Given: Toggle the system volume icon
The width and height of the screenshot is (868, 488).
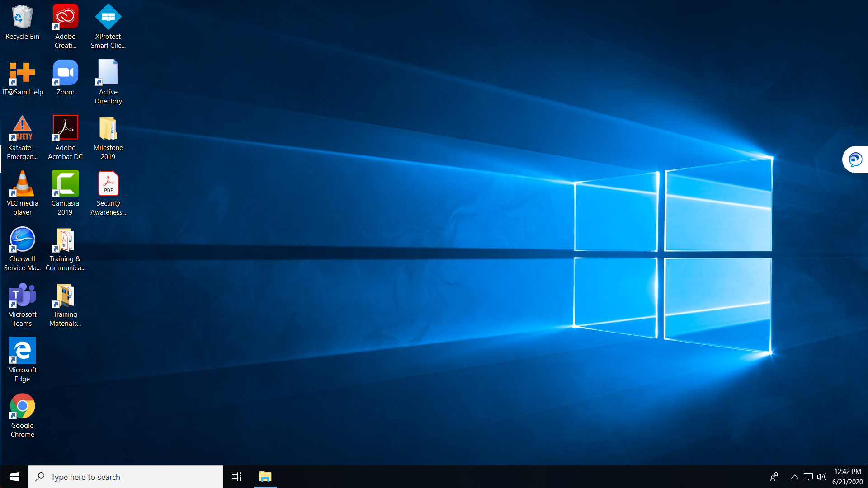Looking at the screenshot, I should pyautogui.click(x=821, y=477).
